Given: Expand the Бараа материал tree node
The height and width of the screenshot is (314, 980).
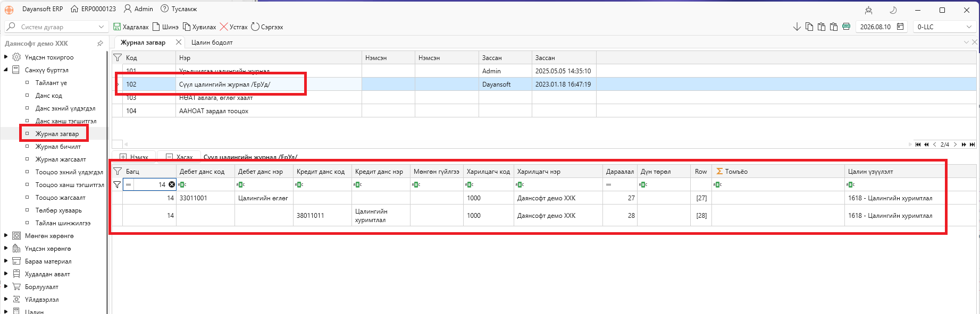Looking at the screenshot, I should tap(6, 261).
